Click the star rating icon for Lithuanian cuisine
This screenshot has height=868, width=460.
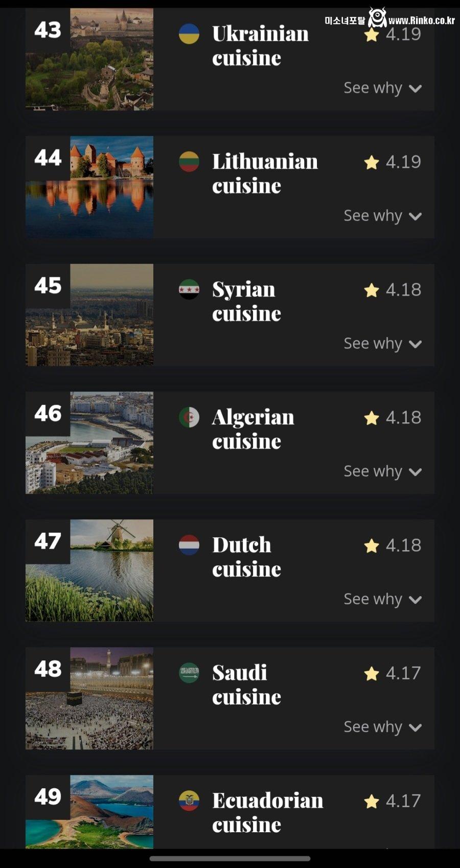click(372, 163)
